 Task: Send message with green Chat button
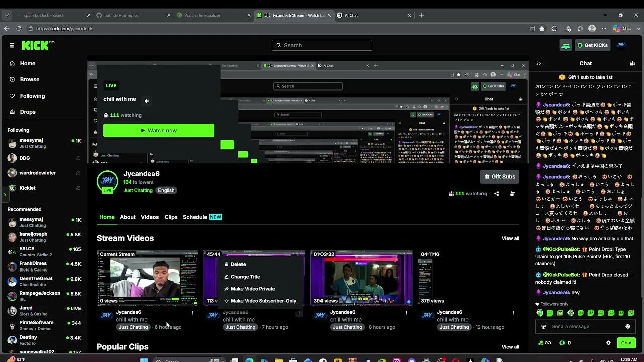coord(626,343)
